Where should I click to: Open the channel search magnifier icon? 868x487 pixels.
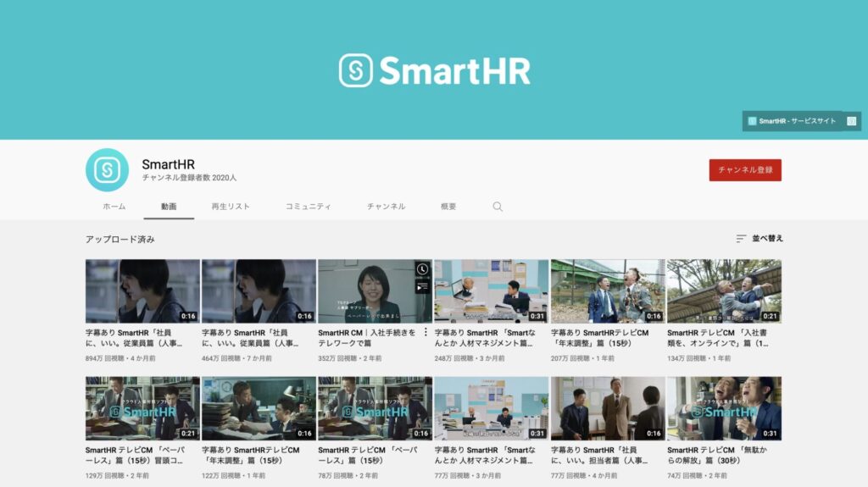pos(498,207)
